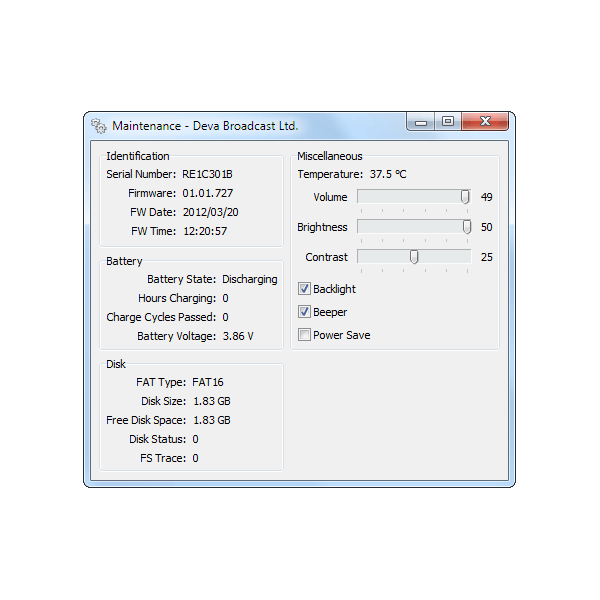The height and width of the screenshot is (600, 600).
Task: Click the Disk group label
Action: [x=116, y=364]
